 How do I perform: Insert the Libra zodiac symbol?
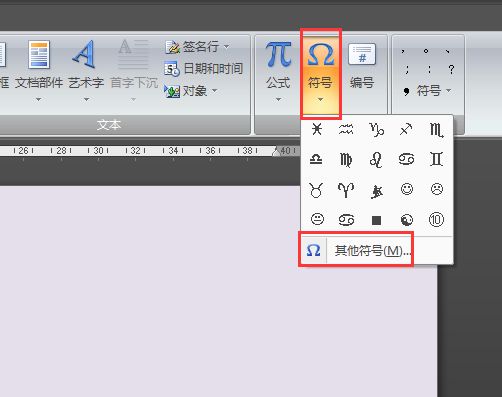point(316,159)
